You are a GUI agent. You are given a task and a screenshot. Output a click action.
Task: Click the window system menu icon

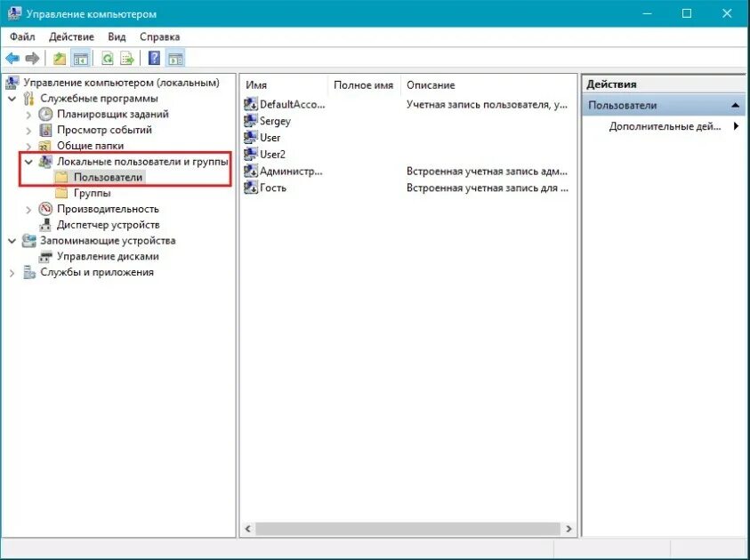pyautogui.click(x=14, y=13)
